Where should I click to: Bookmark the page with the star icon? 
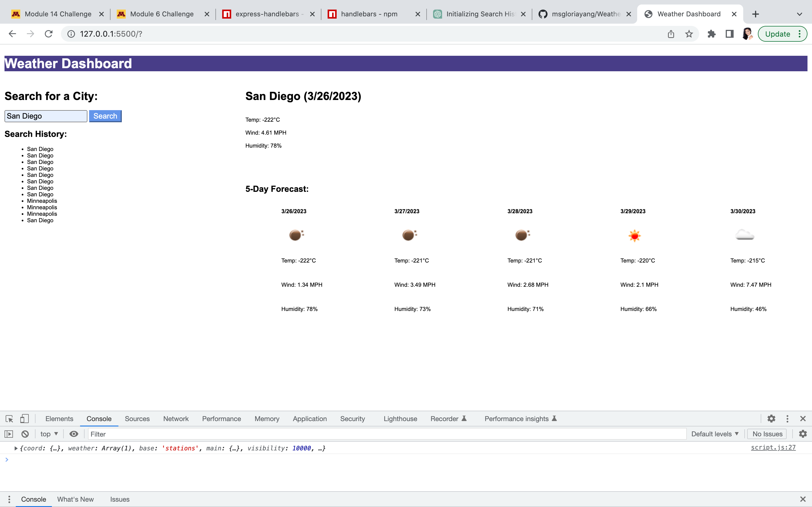pyautogui.click(x=689, y=34)
